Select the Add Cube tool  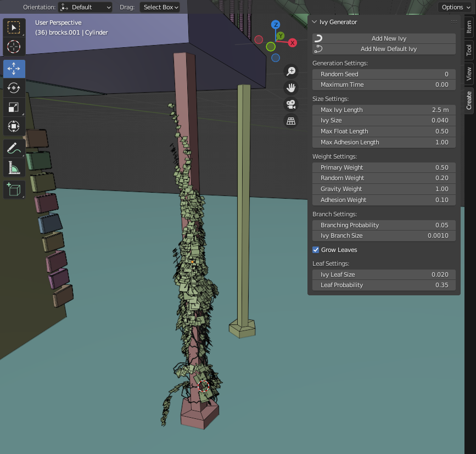click(x=14, y=189)
